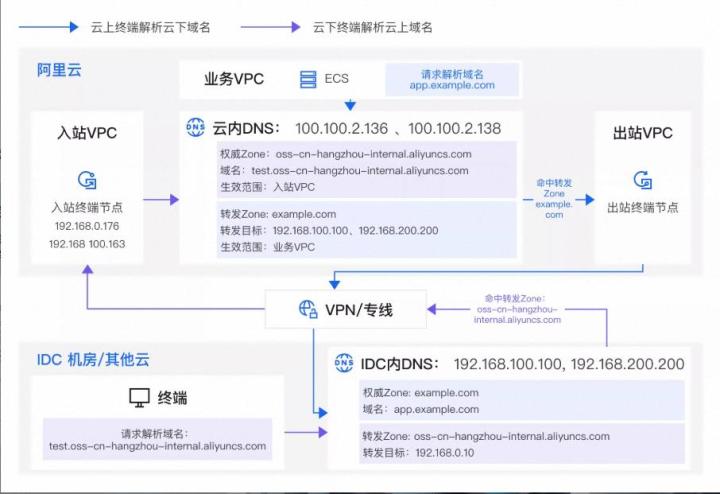
Task: Click the 出站VPC heading
Action: point(643,133)
